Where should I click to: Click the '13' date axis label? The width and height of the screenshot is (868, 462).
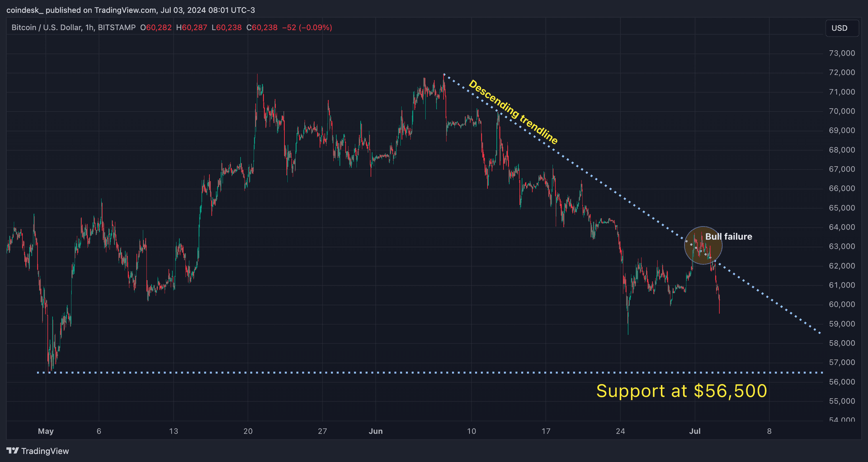[174, 431]
